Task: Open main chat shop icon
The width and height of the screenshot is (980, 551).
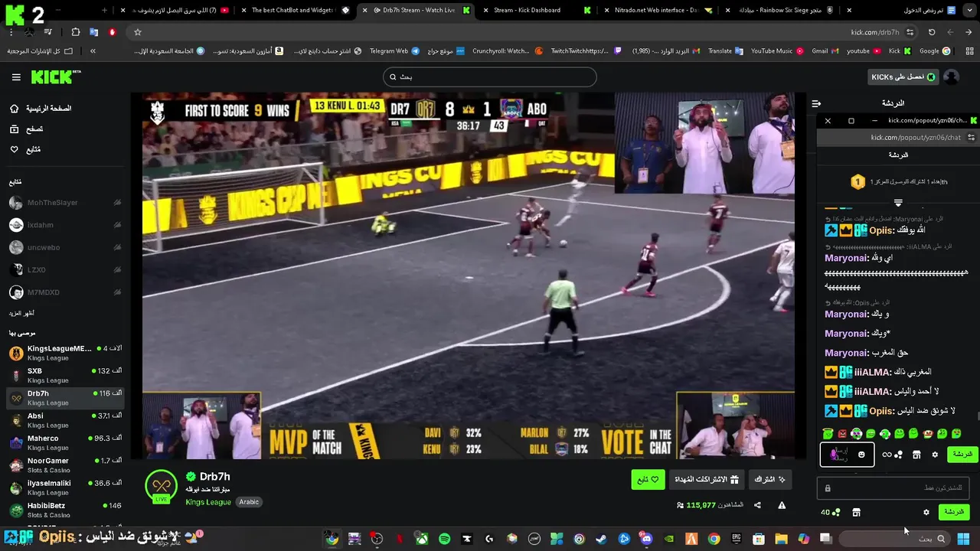Action: pyautogui.click(x=857, y=512)
